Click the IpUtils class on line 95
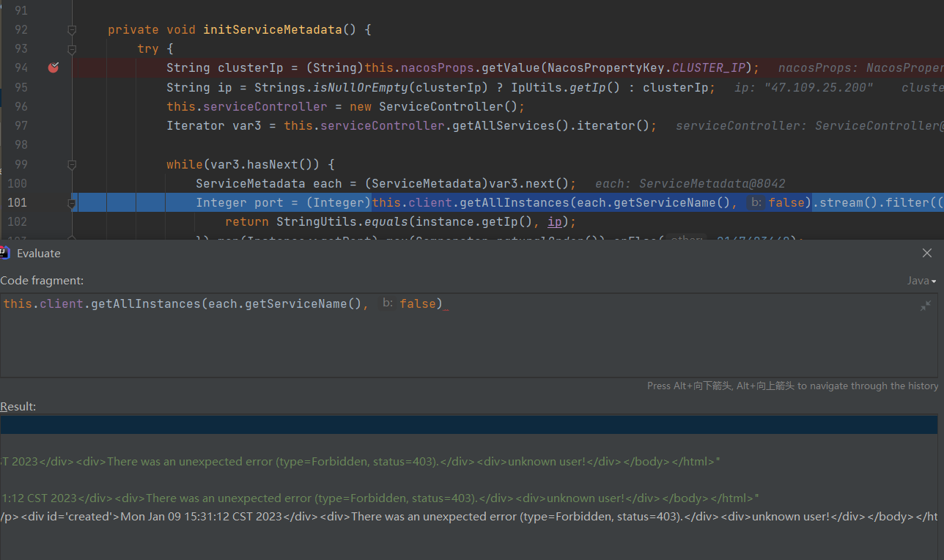 (x=536, y=87)
